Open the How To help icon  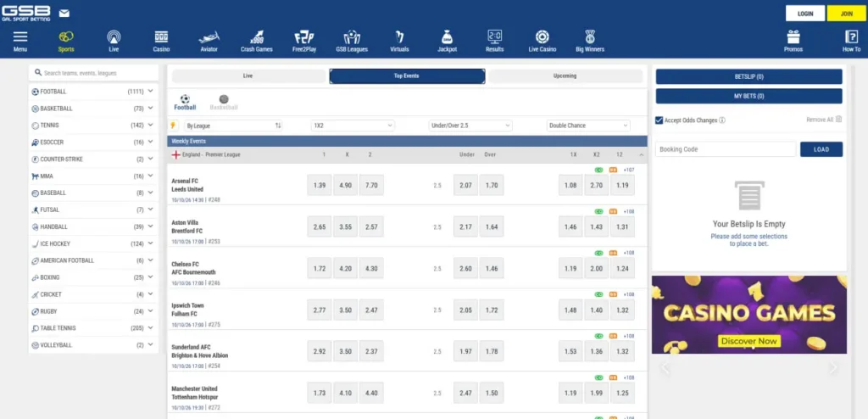[851, 37]
